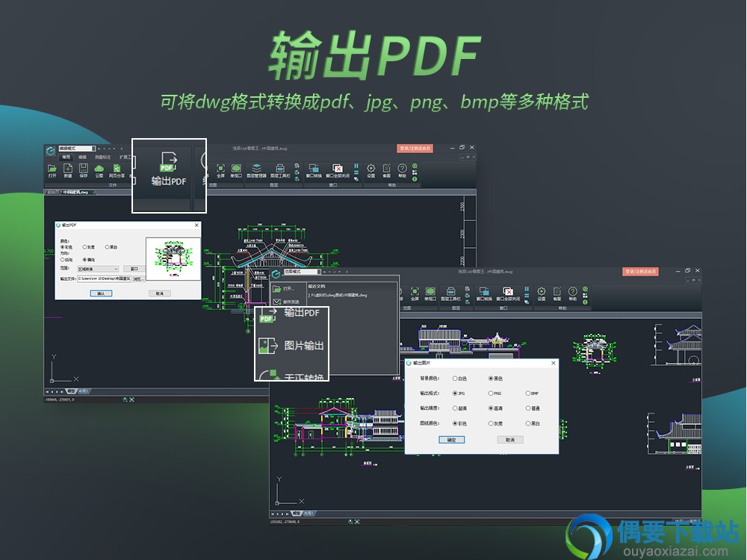The width and height of the screenshot is (747, 560).
Task: Close the 输出图片 dialog
Action: pyautogui.click(x=553, y=363)
